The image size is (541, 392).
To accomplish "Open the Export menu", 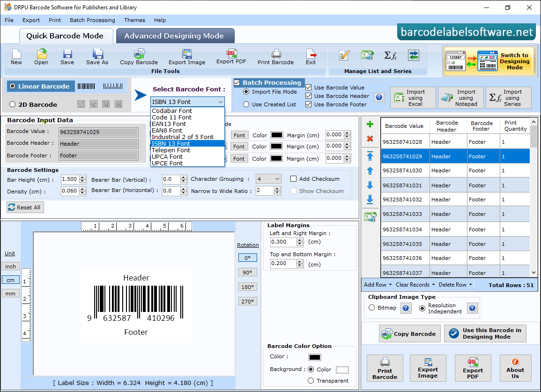I will (x=31, y=20).
